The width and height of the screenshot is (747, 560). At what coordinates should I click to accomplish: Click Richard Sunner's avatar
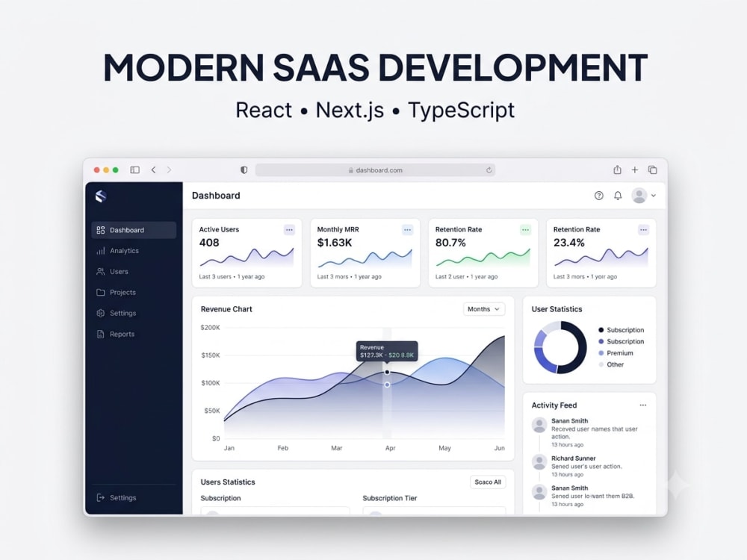click(x=539, y=462)
